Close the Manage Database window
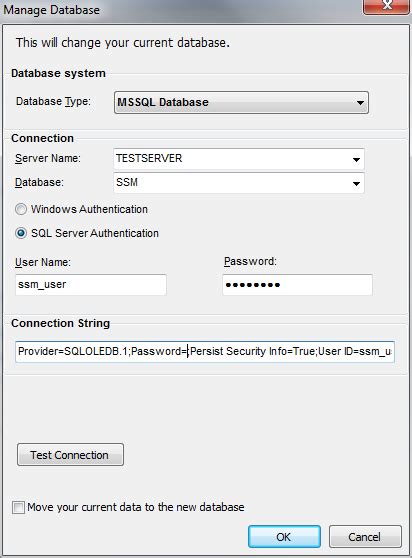The width and height of the screenshot is (412, 558). pyautogui.click(x=386, y=6)
